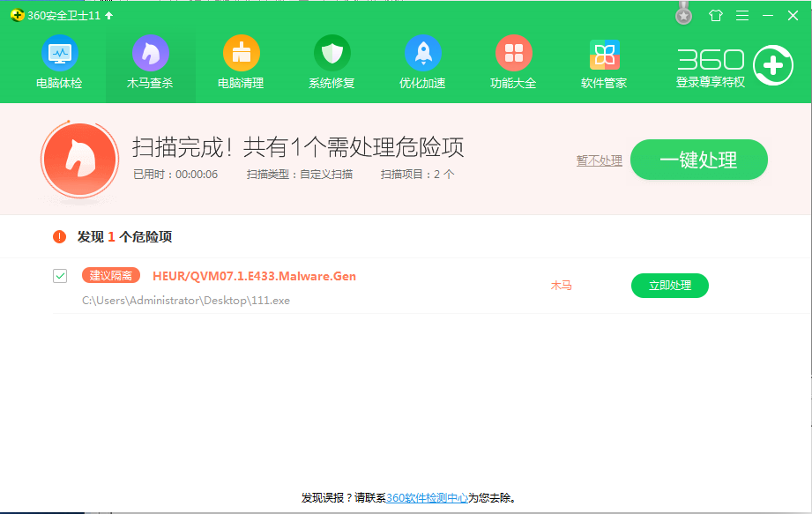Click the medal badge icon
Image resolution: width=812 pixels, height=514 pixels.
[684, 15]
